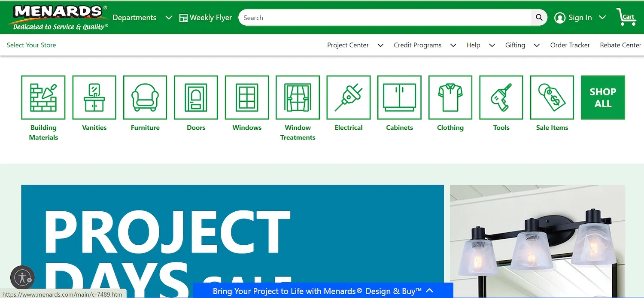Click the Sale Items label

point(552,128)
